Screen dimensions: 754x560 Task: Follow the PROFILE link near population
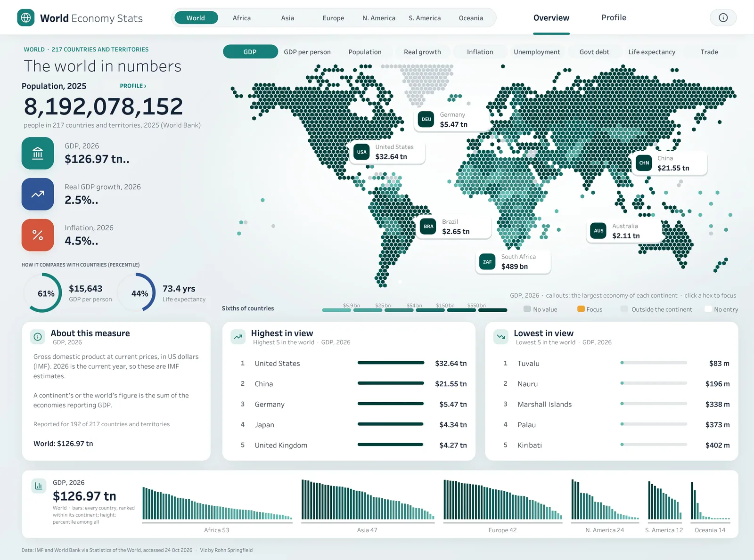[133, 86]
